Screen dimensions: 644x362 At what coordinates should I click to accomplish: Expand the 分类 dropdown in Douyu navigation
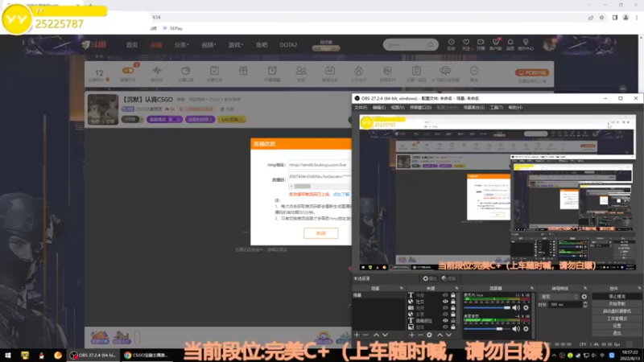coord(181,45)
